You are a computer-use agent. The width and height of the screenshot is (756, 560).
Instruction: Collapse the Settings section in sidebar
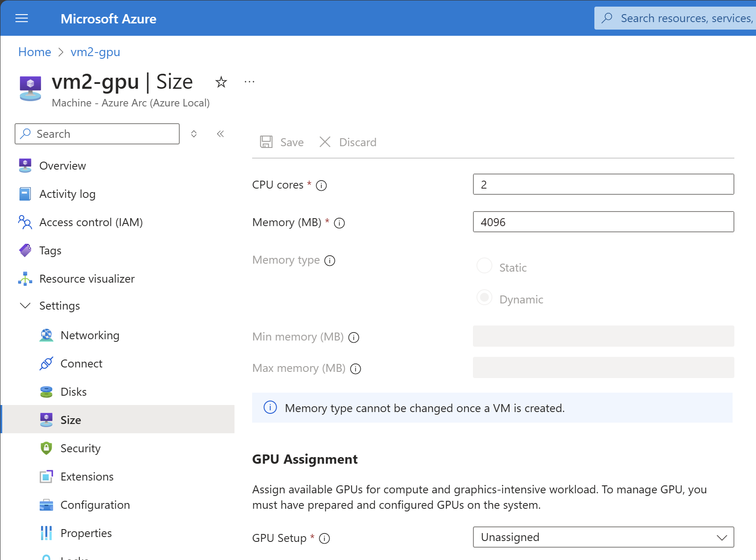tap(26, 306)
